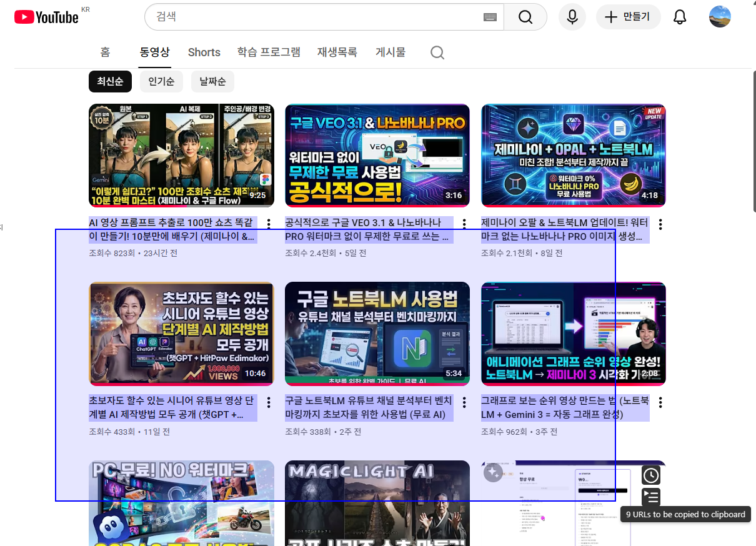Open options menu for 구글 노트북LM video
This screenshot has width=756, height=546.
point(464,402)
